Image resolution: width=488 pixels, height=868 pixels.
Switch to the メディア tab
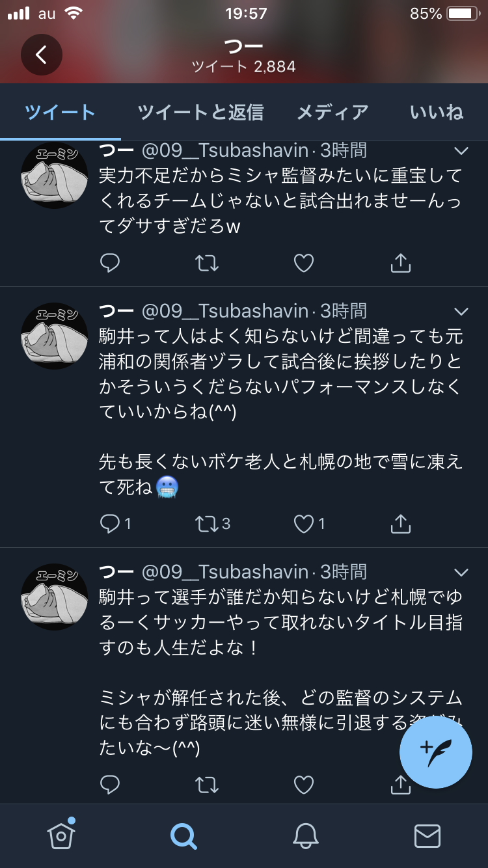click(x=332, y=113)
